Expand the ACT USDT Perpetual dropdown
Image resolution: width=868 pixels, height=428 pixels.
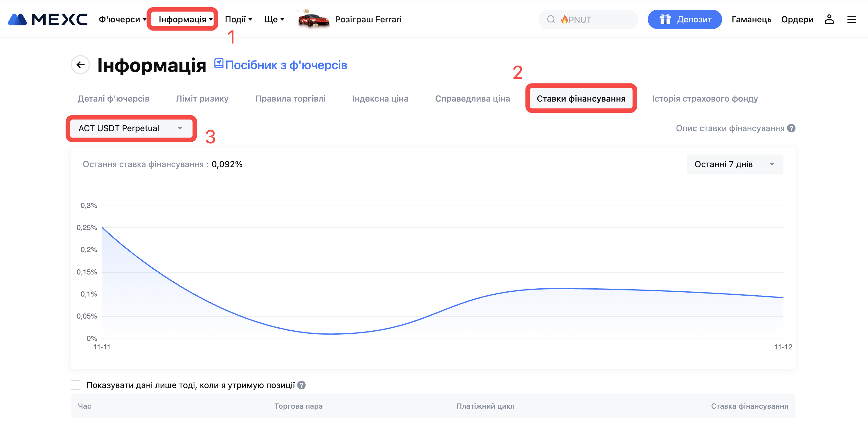(x=131, y=128)
